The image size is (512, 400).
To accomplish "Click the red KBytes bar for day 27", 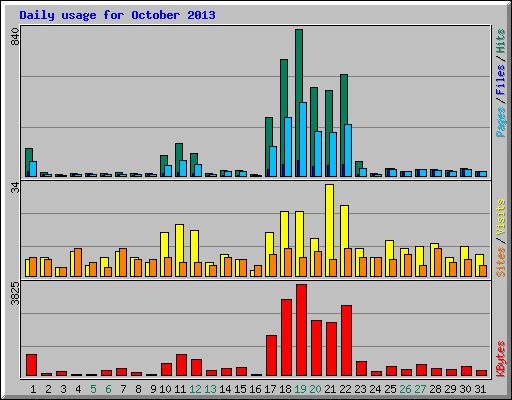I will pos(421,370).
